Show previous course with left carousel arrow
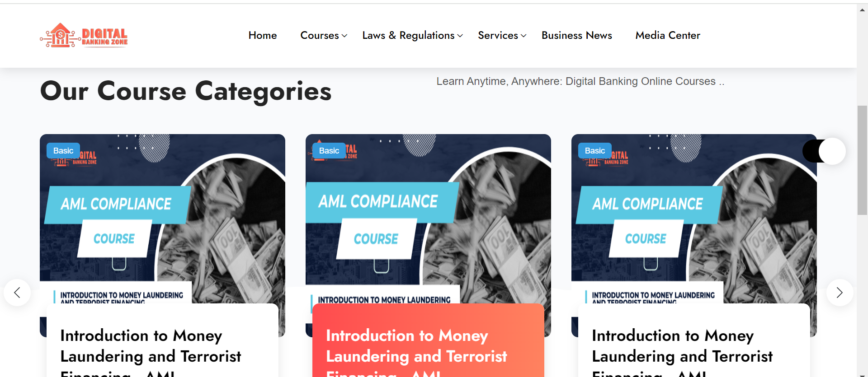868x377 pixels. 17,293
